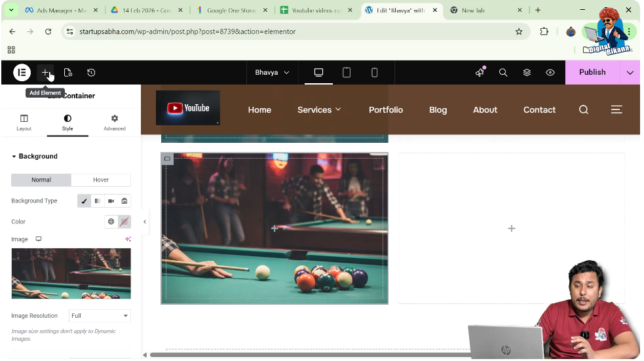Viewport: 644px width, 361px height.
Task: Open the Contact menu link
Action: tap(539, 110)
